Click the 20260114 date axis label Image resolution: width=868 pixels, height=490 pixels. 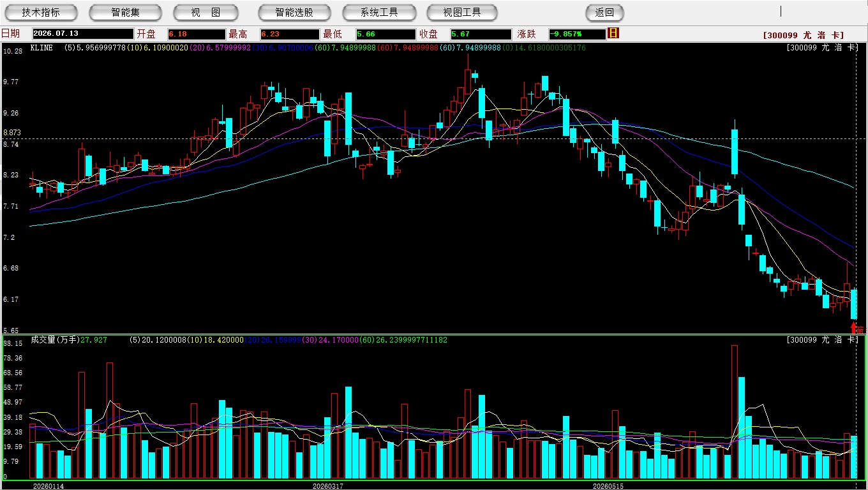(49, 486)
